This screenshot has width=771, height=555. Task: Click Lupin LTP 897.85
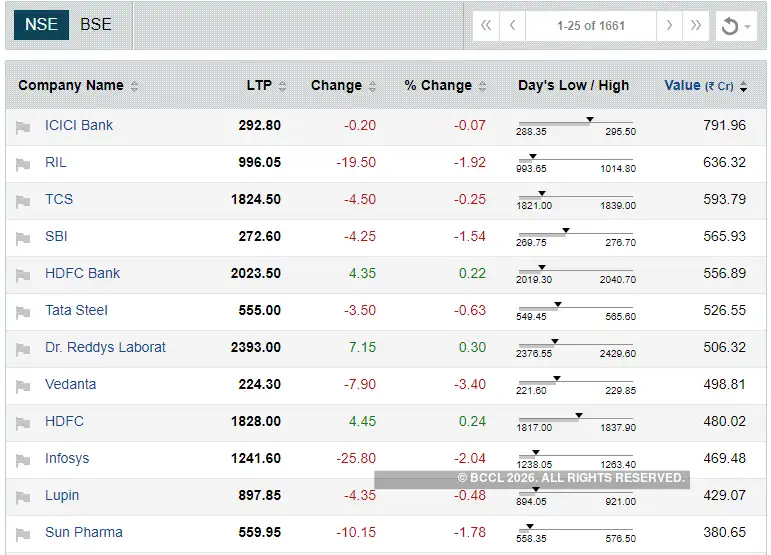coord(260,496)
